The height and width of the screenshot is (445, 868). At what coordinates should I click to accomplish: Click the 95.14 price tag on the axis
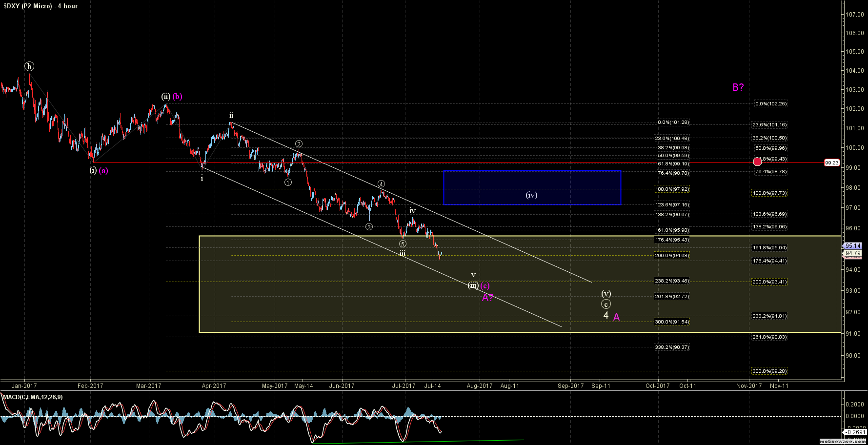(853, 246)
